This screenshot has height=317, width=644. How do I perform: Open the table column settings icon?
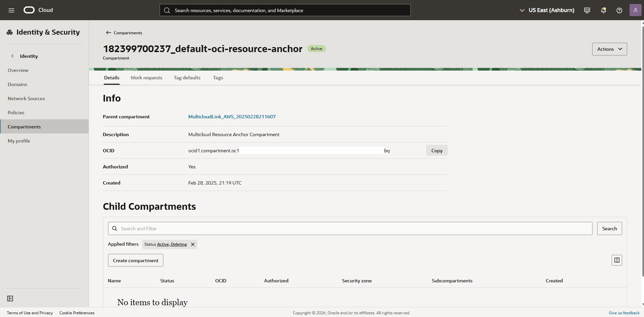(x=617, y=260)
